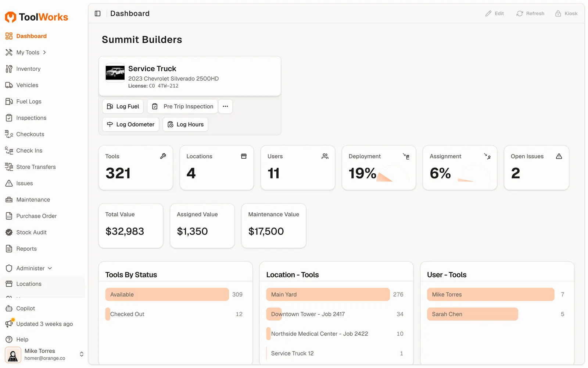
Task: Open Maintenance toolbox icon
Action: tap(9, 199)
